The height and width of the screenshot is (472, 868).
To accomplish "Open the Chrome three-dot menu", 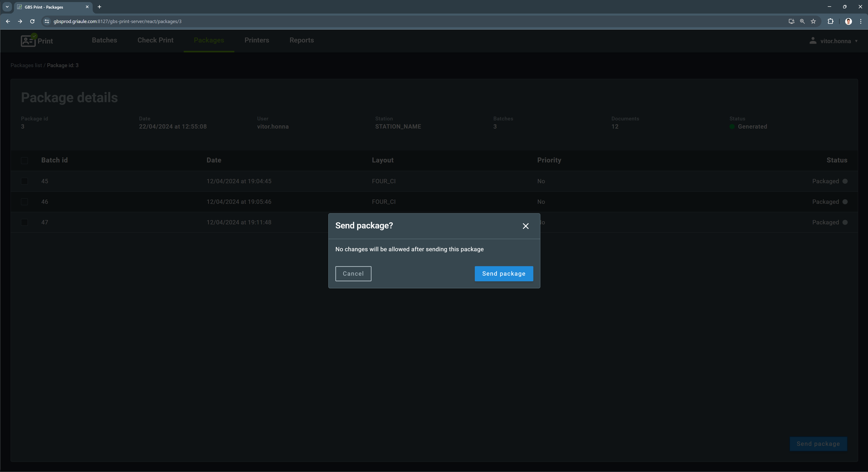I will pyautogui.click(x=861, y=21).
